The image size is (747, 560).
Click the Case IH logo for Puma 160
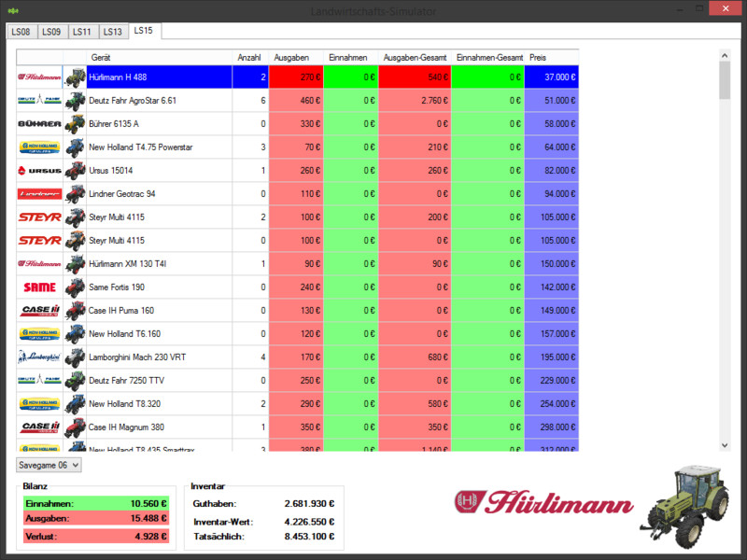point(39,311)
